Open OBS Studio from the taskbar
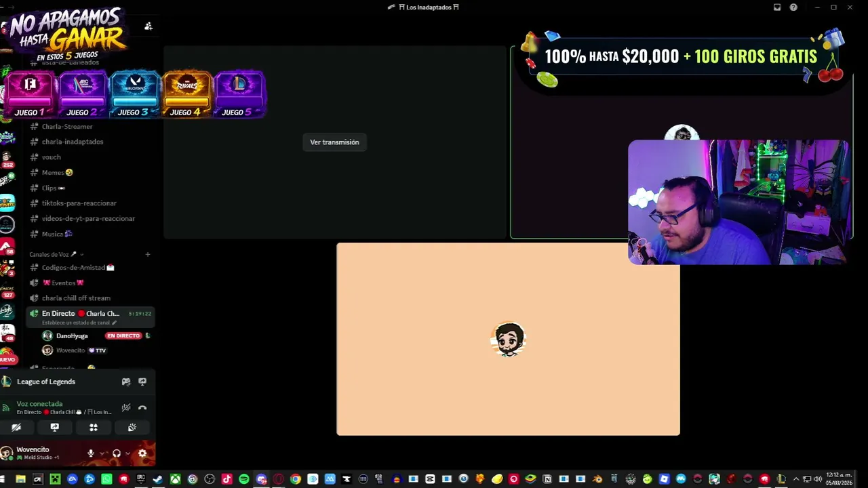This screenshot has width=868, height=488. point(210,479)
